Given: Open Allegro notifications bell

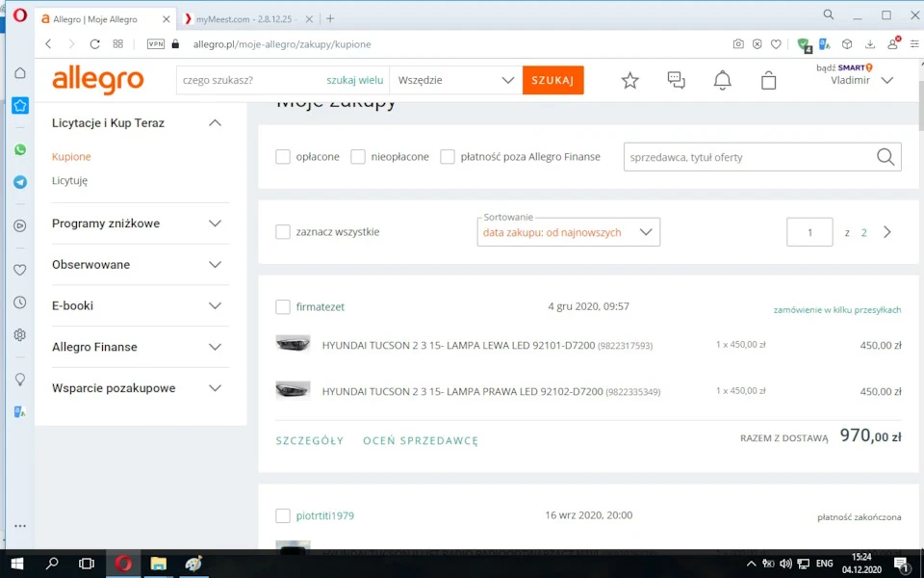Looking at the screenshot, I should coord(723,80).
